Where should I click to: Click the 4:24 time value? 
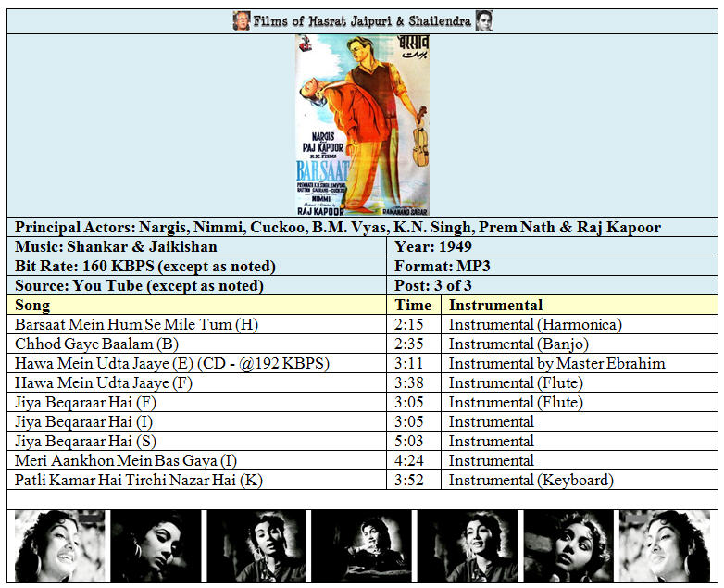coord(408,460)
